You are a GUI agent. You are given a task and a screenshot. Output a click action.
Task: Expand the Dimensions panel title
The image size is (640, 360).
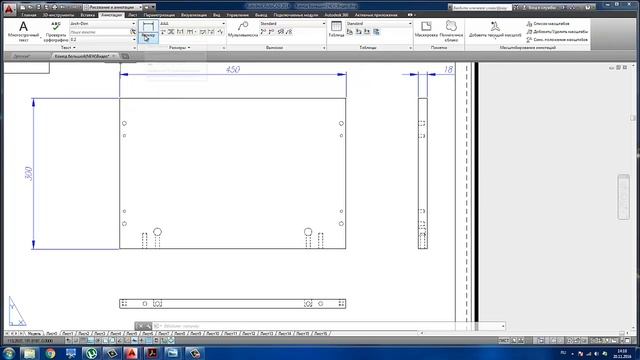[x=179, y=48]
